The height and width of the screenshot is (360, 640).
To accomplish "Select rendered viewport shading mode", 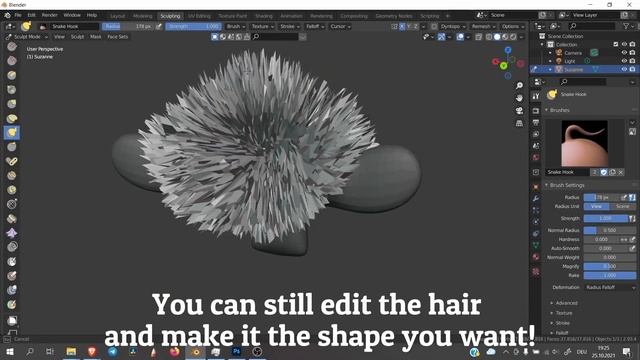I will (x=513, y=37).
